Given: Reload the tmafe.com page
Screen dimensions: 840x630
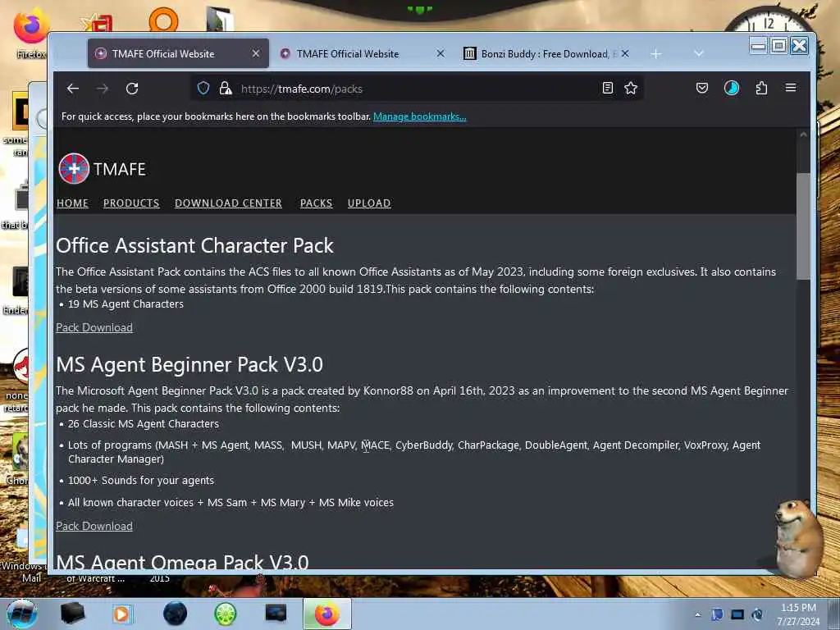Looking at the screenshot, I should point(132,89).
